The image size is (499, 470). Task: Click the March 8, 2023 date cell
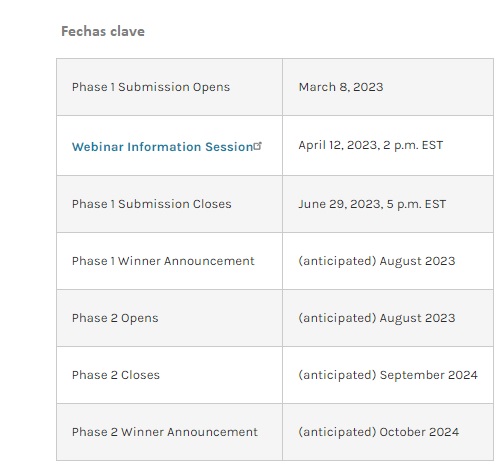[x=388, y=87]
